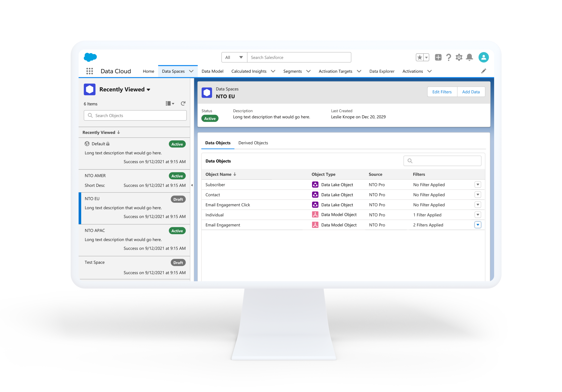This screenshot has height=392, width=562.
Task: Click the Add Data button
Action: [x=471, y=92]
